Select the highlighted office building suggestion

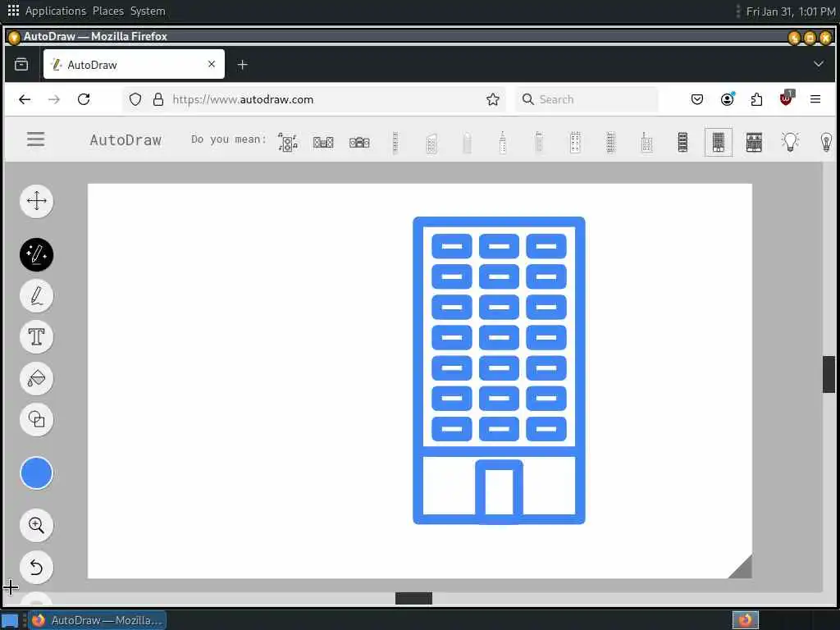[719, 143]
